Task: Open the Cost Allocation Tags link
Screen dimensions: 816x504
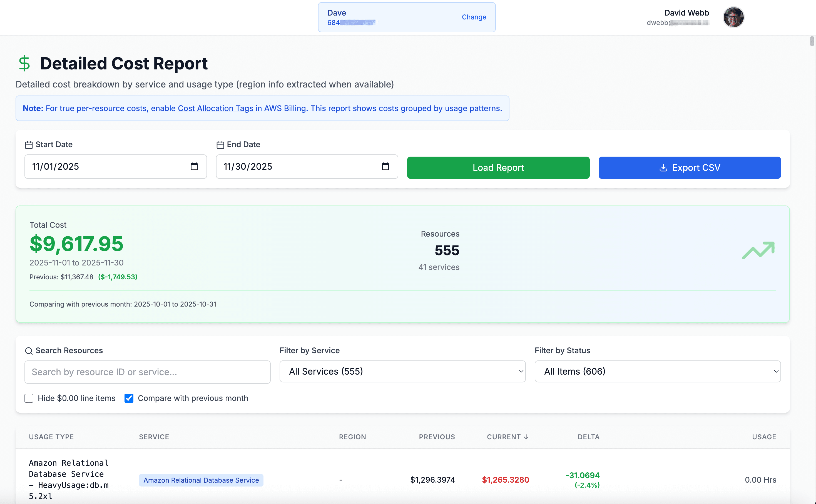Action: (215, 108)
